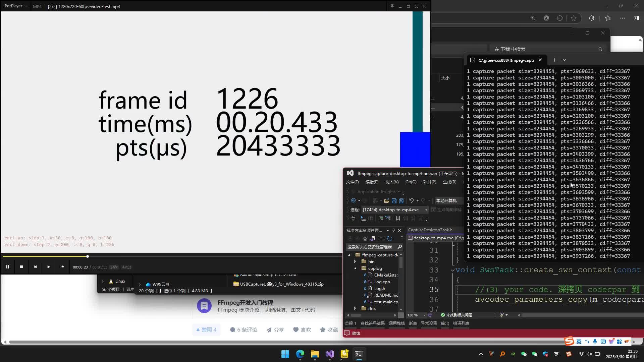Click the eject/open file button
644x362 pixels.
62,267
